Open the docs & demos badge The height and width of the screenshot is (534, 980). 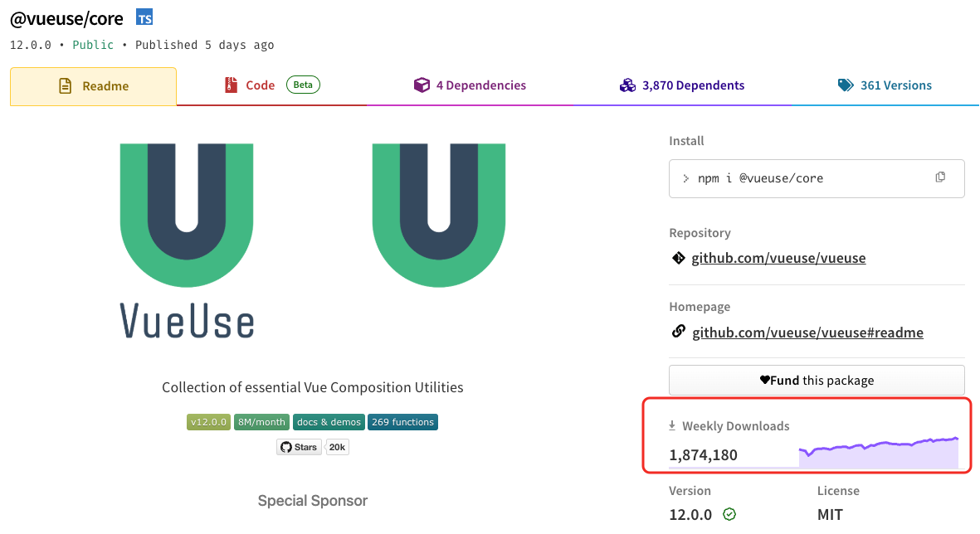pos(329,422)
